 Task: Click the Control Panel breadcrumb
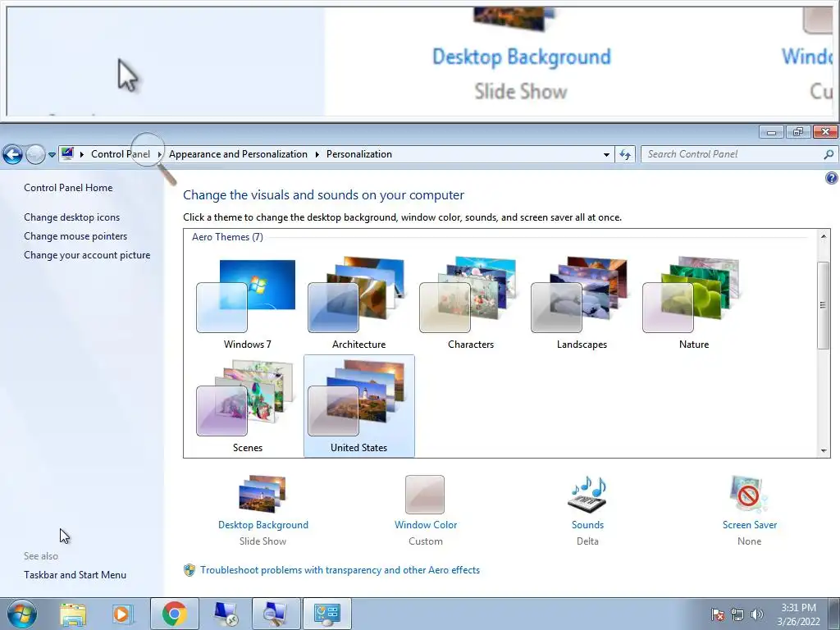(121, 154)
